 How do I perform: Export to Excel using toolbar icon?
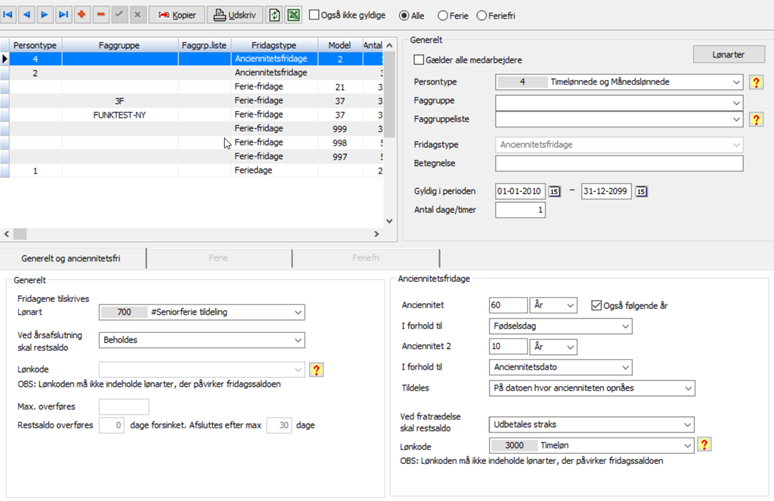[x=293, y=15]
